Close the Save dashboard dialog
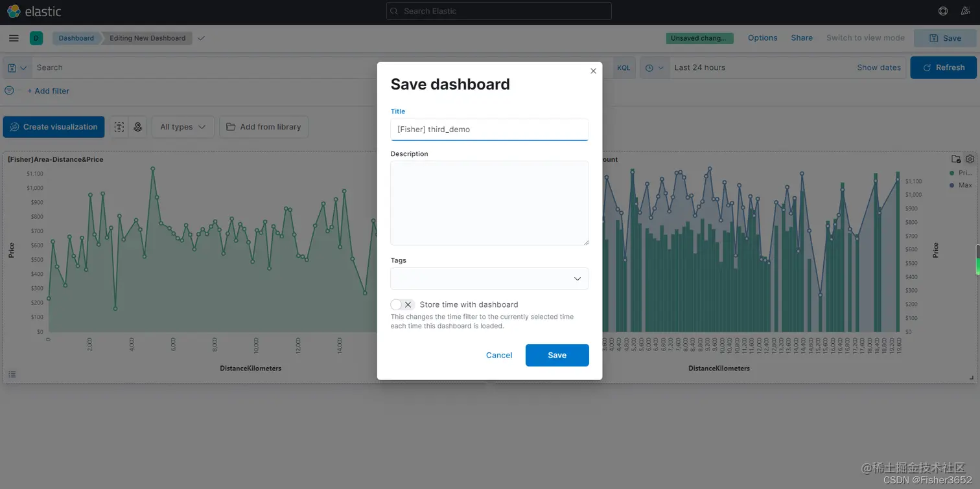 click(x=593, y=71)
